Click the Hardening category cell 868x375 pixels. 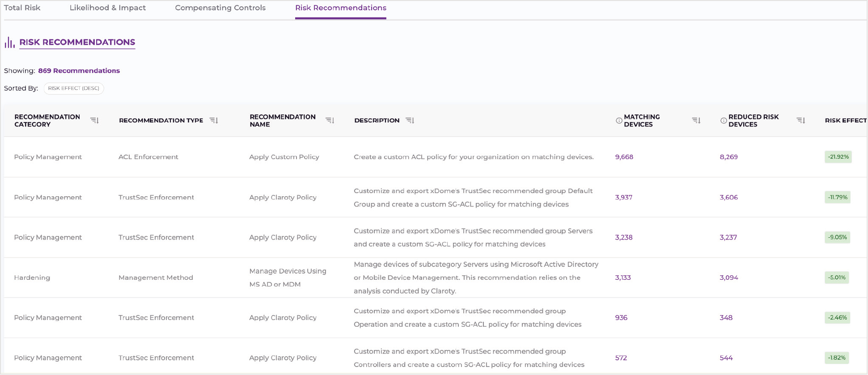click(32, 278)
